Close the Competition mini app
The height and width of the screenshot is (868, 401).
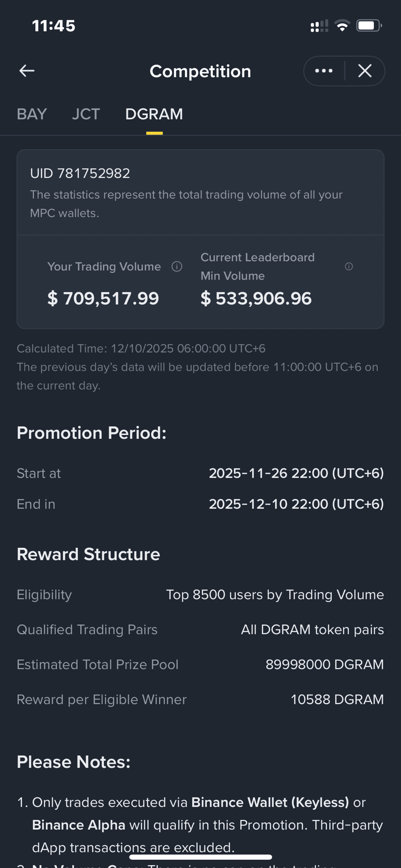tap(365, 71)
